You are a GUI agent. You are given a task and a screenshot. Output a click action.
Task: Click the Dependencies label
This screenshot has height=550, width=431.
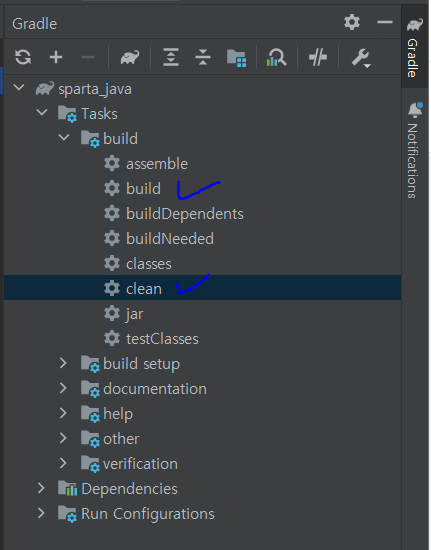(x=129, y=489)
